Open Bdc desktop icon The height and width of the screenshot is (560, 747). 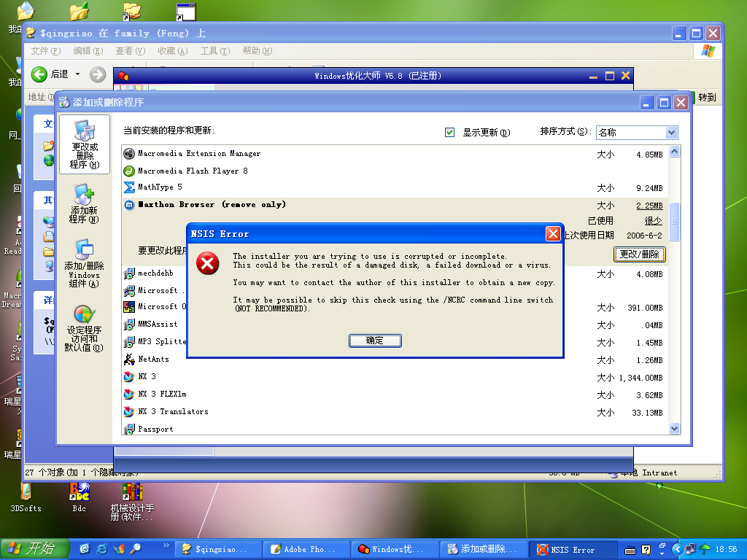point(80,497)
